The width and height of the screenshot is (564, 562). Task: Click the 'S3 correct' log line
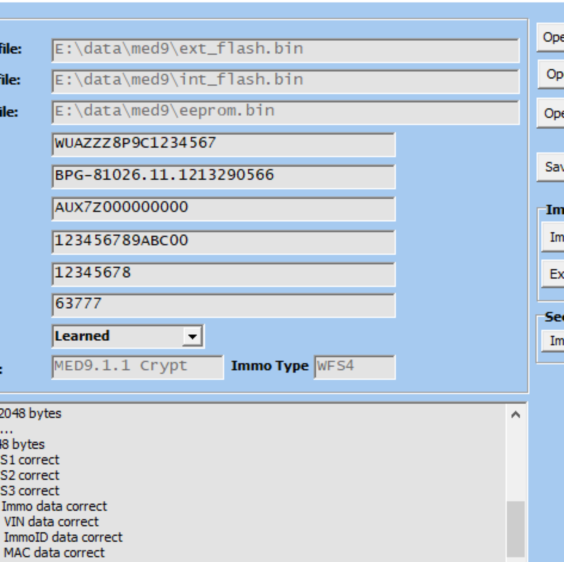29,491
